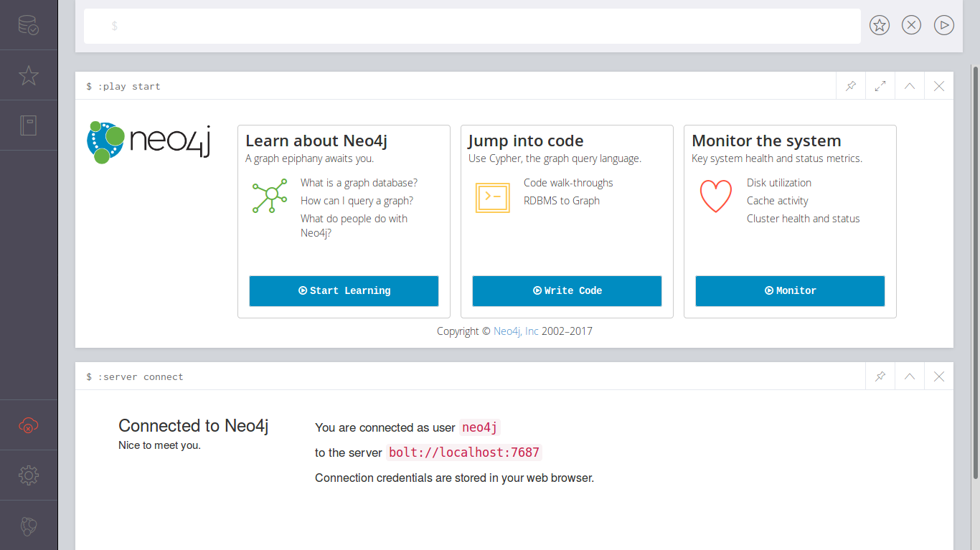This screenshot has height=550, width=980.
Task: Clear the editor with the X circle
Action: pyautogui.click(x=911, y=26)
